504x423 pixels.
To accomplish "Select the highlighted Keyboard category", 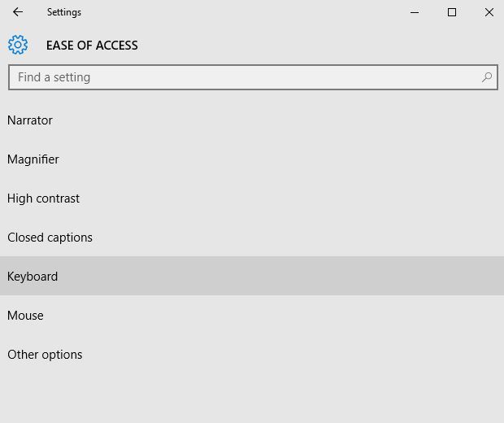I will coord(252,277).
